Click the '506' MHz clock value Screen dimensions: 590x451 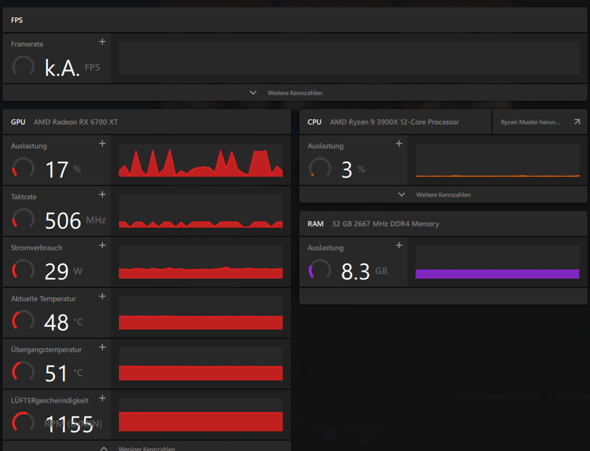tap(63, 220)
